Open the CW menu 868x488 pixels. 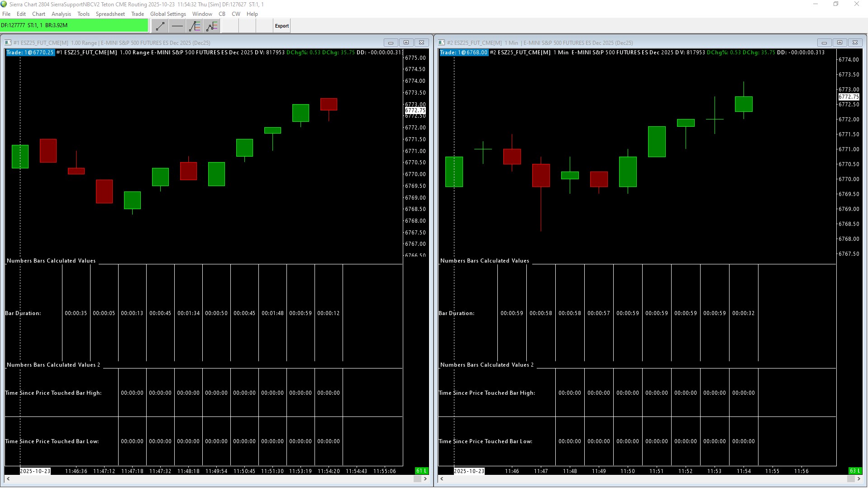(236, 14)
